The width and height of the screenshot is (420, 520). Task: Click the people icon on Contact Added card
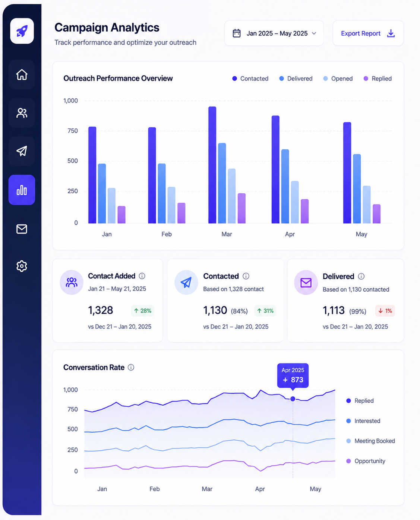pos(72,282)
